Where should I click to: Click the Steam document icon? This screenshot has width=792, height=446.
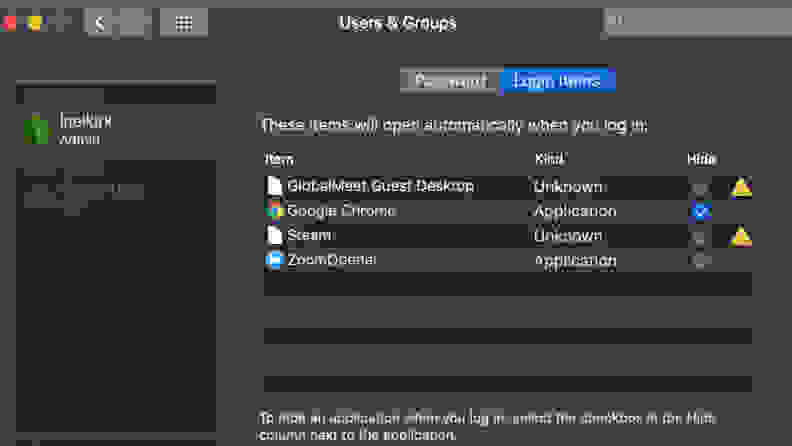274,235
